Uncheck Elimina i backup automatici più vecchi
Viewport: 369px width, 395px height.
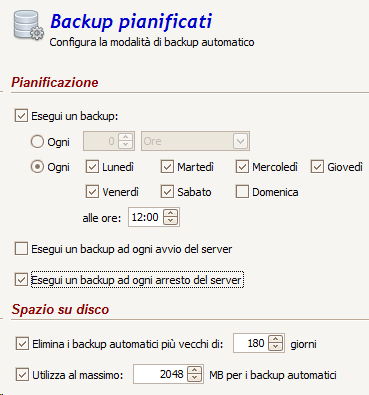tap(22, 344)
